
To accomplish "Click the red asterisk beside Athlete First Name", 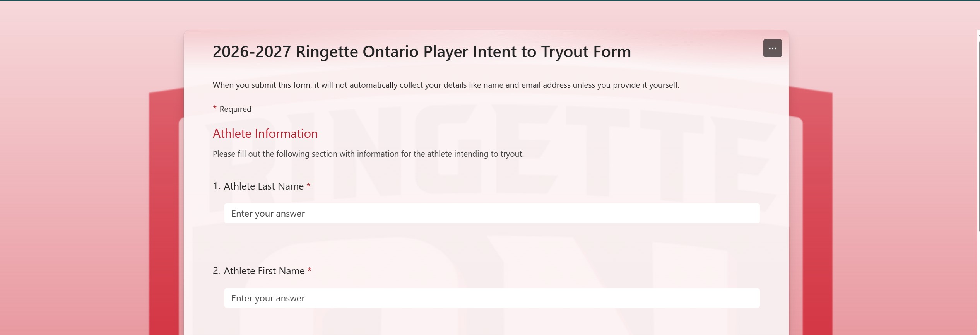I will click(310, 270).
